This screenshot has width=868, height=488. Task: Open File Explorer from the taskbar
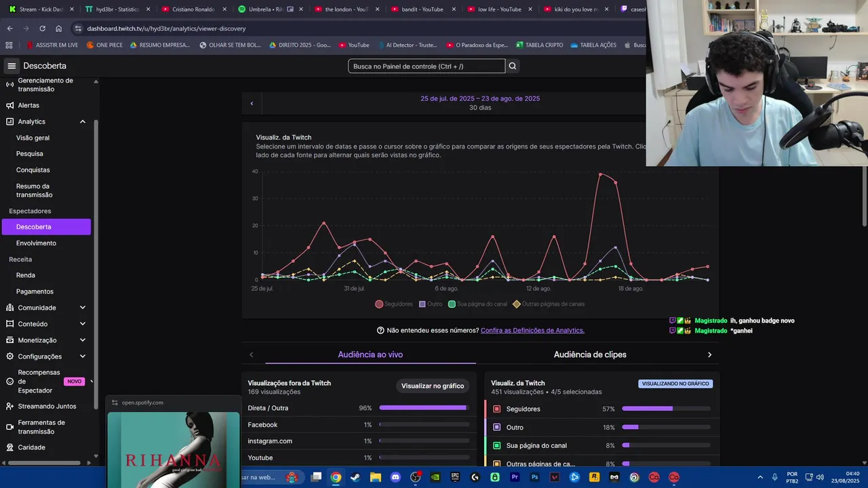375,477
